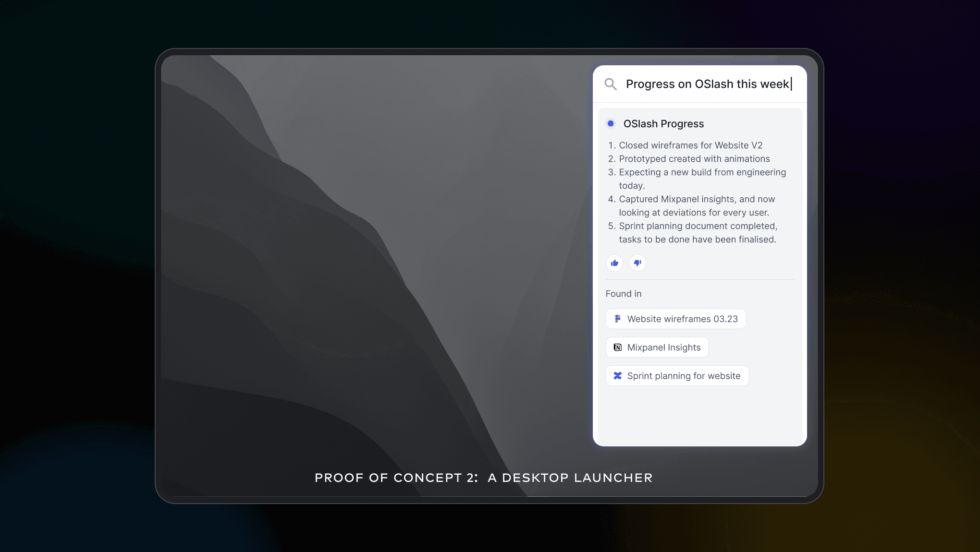Click the Expecting a new build item
Image resolution: width=980 pixels, height=552 pixels.
pyautogui.click(x=702, y=172)
